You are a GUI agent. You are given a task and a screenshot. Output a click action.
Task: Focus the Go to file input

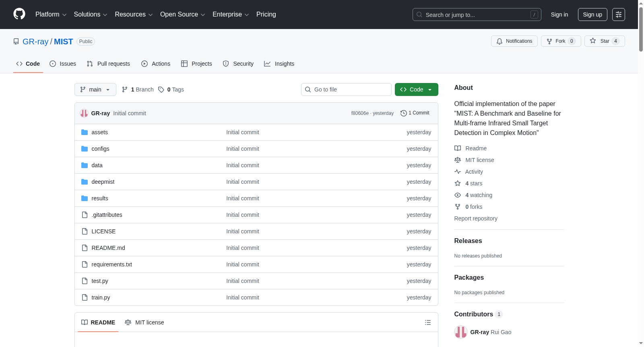[346, 89]
